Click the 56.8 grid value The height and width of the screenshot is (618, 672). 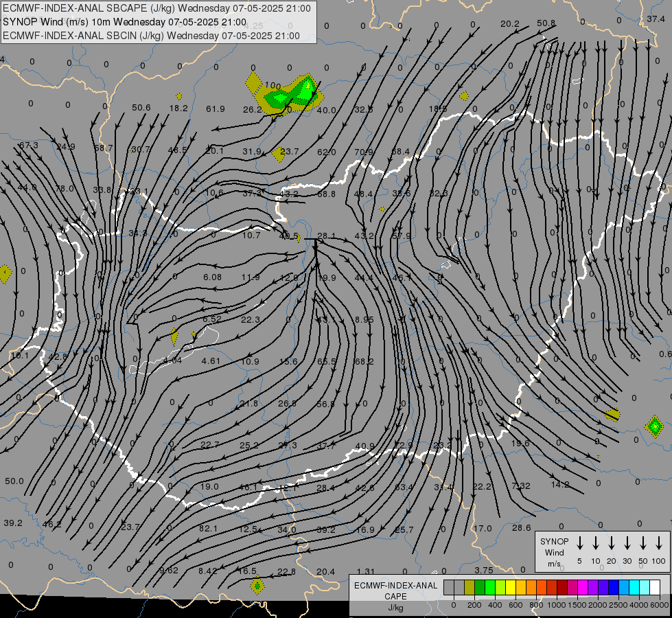pyautogui.click(x=326, y=404)
